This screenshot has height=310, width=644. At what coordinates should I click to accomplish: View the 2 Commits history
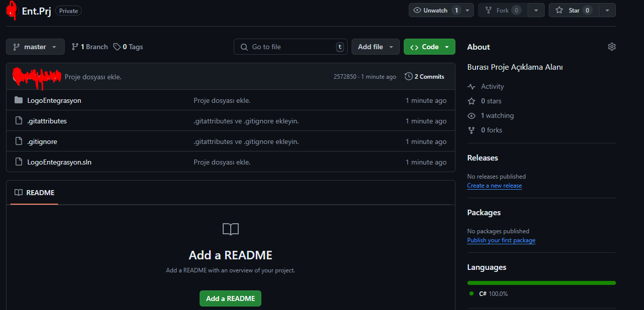(x=424, y=76)
